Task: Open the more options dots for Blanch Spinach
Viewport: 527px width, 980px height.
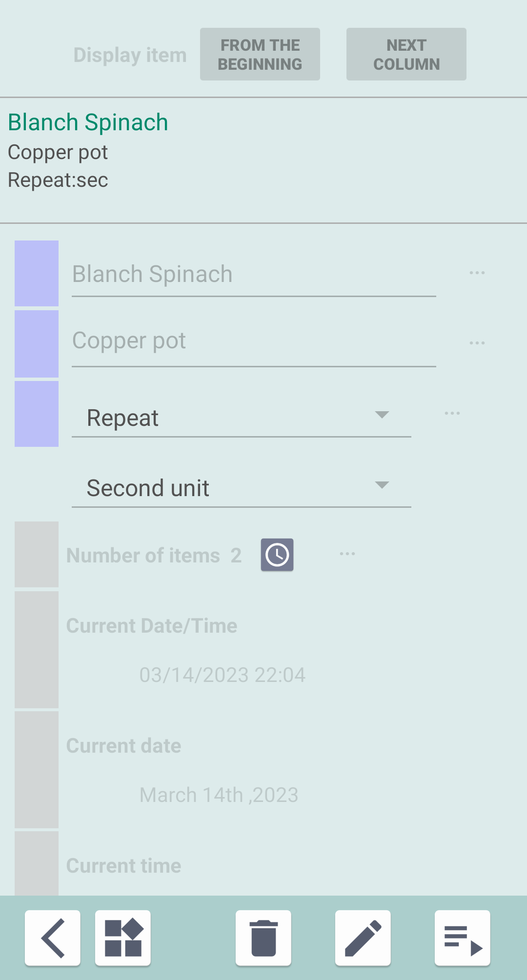Action: point(477,273)
